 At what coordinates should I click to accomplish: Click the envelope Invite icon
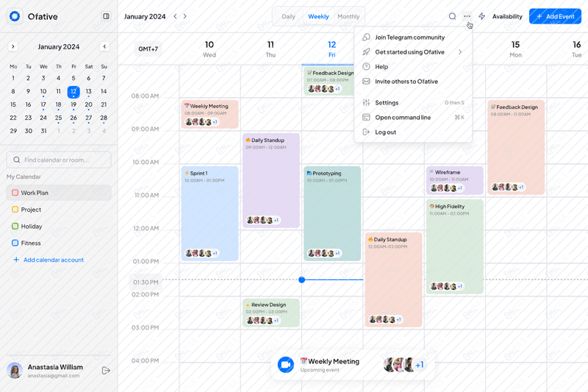[366, 82]
